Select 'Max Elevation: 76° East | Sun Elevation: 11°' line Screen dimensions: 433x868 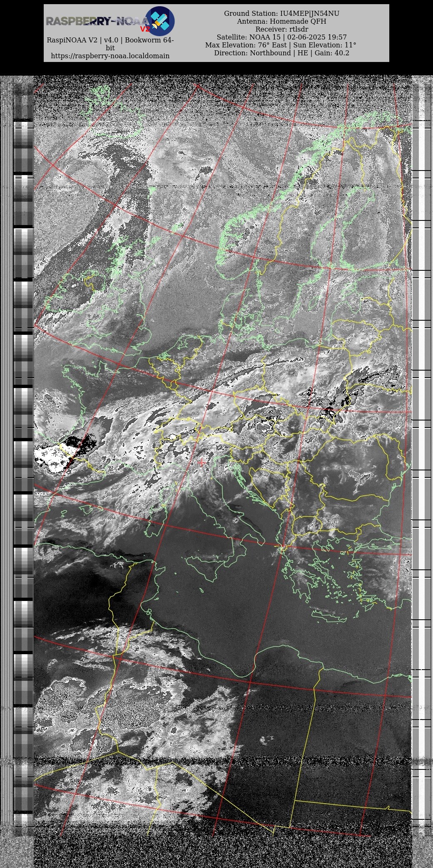[x=281, y=45]
